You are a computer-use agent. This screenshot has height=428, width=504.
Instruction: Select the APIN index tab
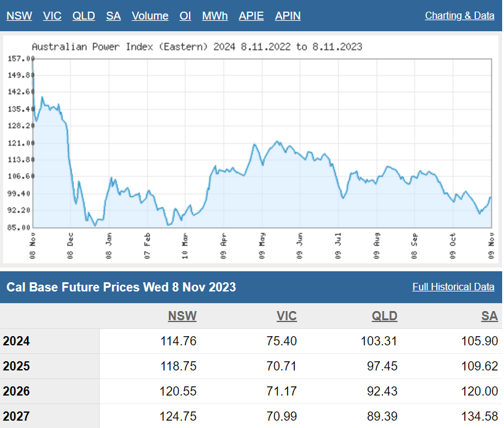[x=288, y=16]
